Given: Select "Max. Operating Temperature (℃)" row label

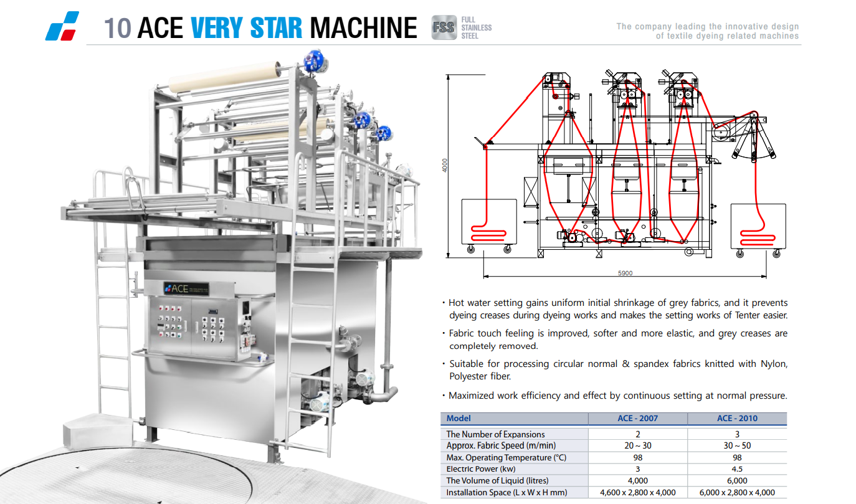Looking at the screenshot, I should pyautogui.click(x=507, y=457).
